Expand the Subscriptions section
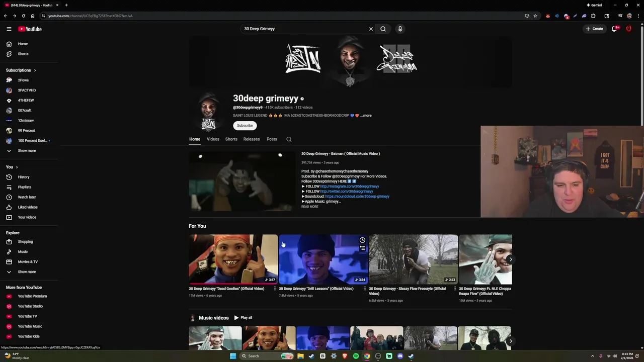 click(21, 70)
